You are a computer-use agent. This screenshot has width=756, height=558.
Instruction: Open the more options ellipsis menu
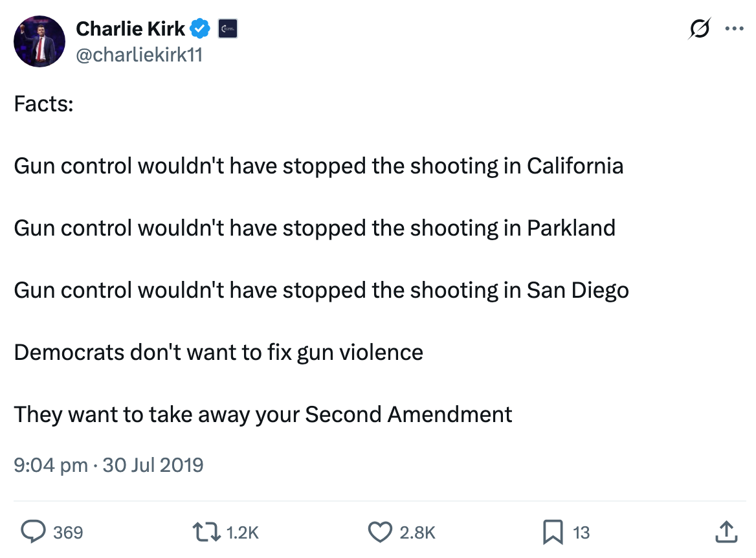tap(734, 28)
